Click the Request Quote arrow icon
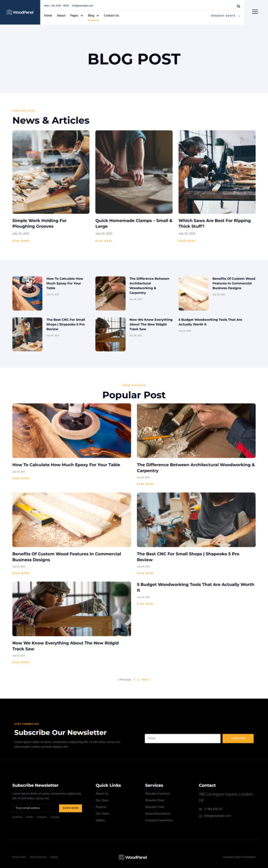Image resolution: width=268 pixels, height=868 pixels. coord(239,16)
